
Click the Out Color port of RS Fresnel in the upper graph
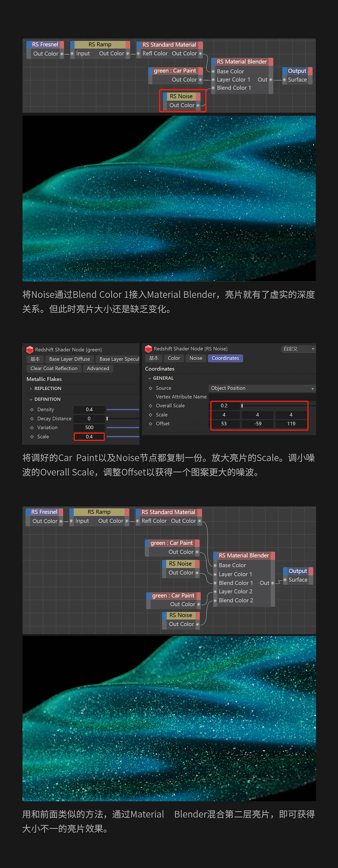click(x=62, y=54)
